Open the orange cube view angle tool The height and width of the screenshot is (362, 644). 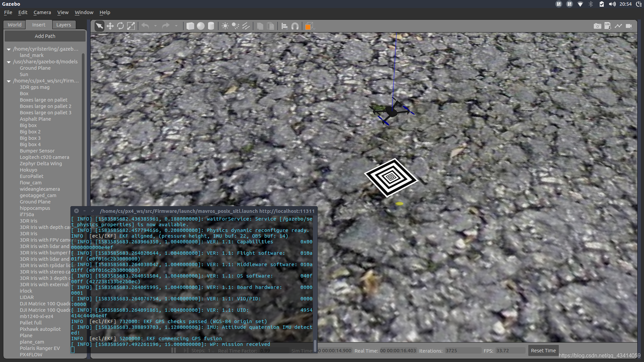pyautogui.click(x=309, y=26)
